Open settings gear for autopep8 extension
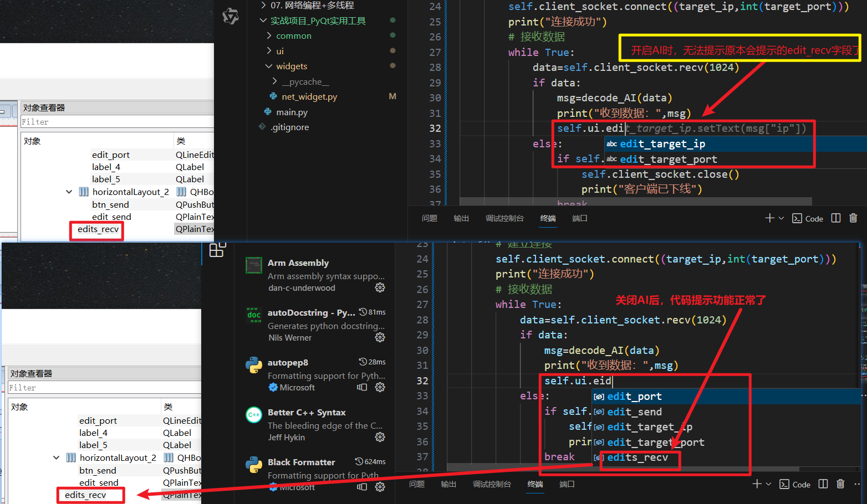Viewport: 867px width, 504px height. coord(380,387)
